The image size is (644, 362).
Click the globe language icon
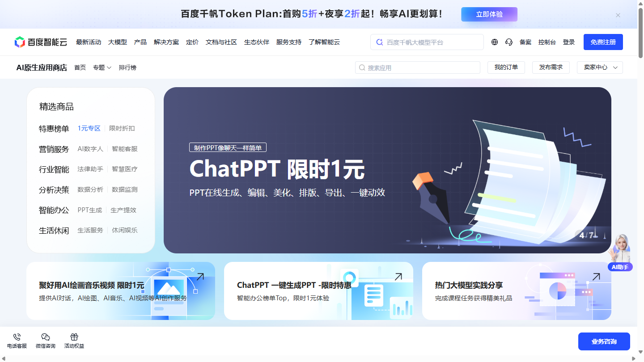point(495,42)
